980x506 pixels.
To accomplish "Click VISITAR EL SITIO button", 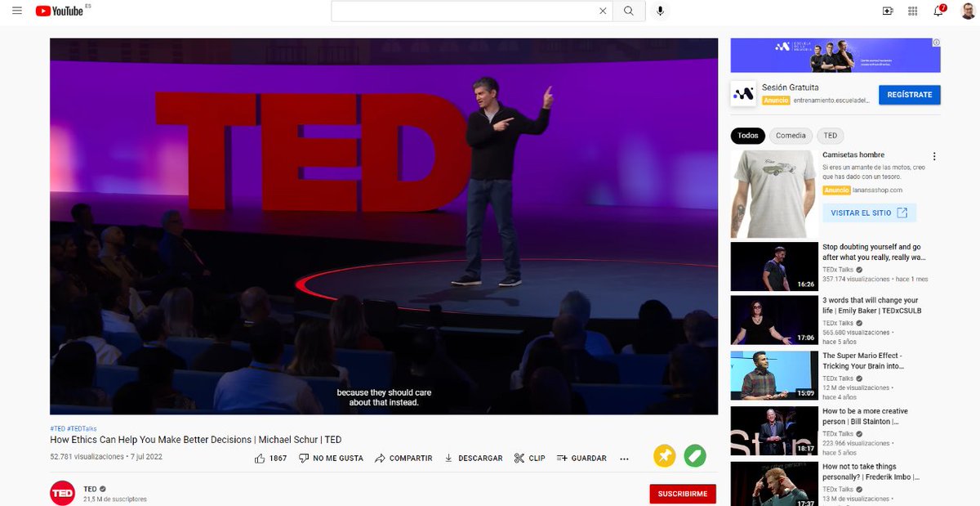I will (869, 213).
